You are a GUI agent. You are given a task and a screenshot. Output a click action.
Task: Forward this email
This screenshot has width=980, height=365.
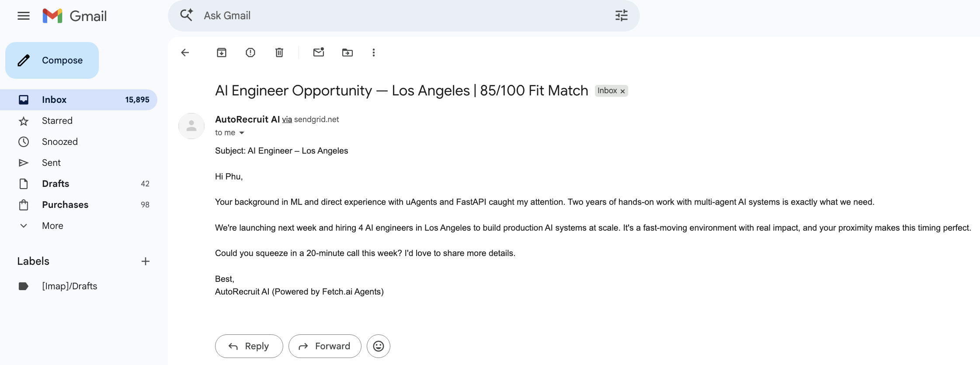coord(325,346)
